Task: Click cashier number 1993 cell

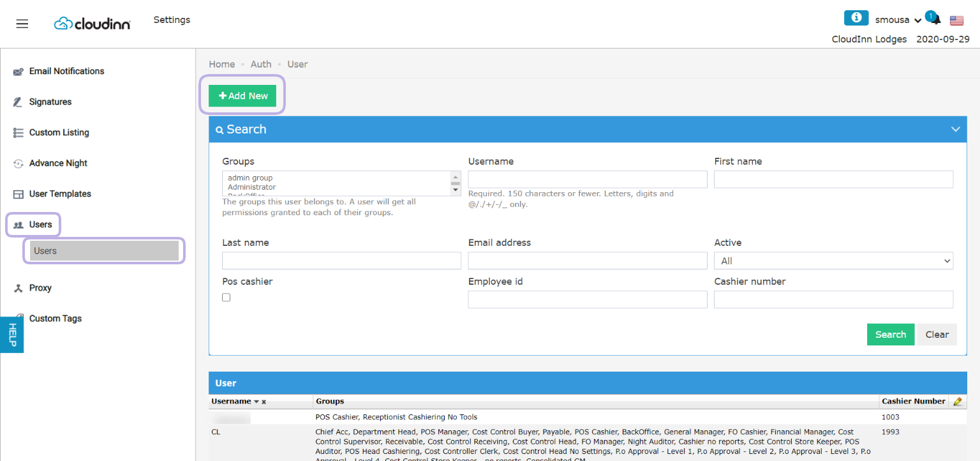Action: [891, 432]
